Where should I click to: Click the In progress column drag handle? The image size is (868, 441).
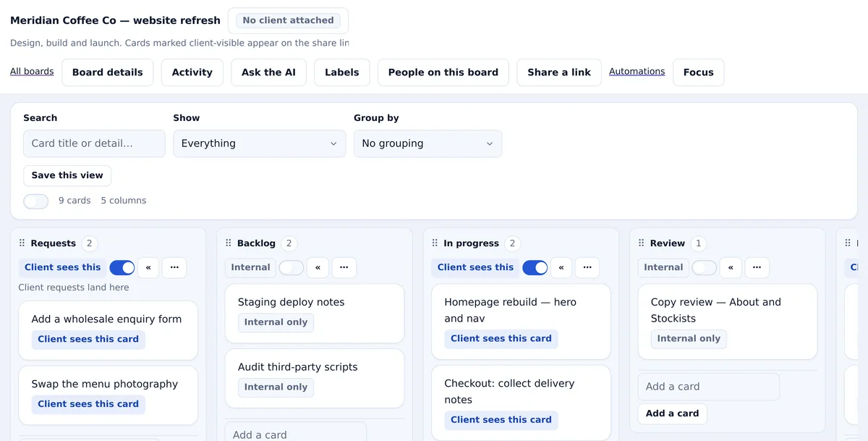coord(435,243)
